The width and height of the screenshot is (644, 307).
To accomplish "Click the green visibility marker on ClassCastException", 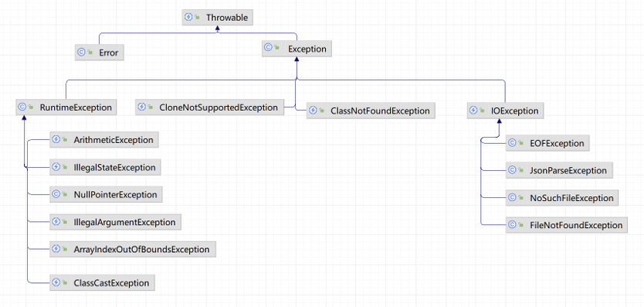I will [x=66, y=283].
